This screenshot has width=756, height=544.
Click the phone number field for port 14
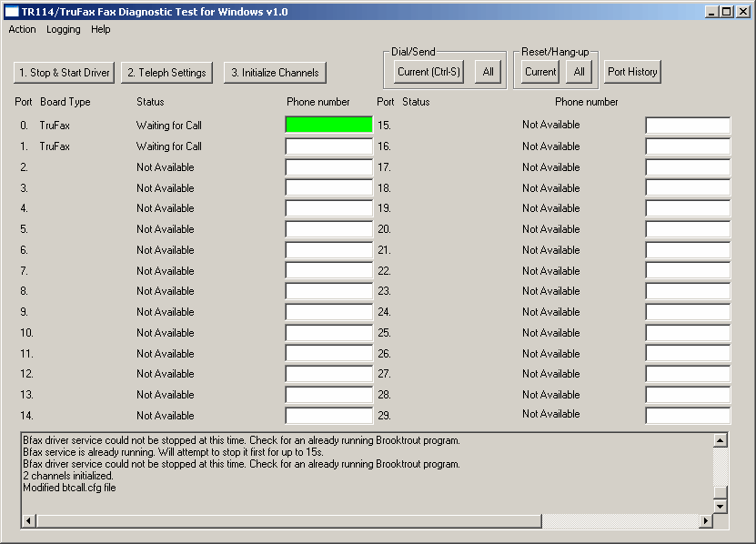328,416
